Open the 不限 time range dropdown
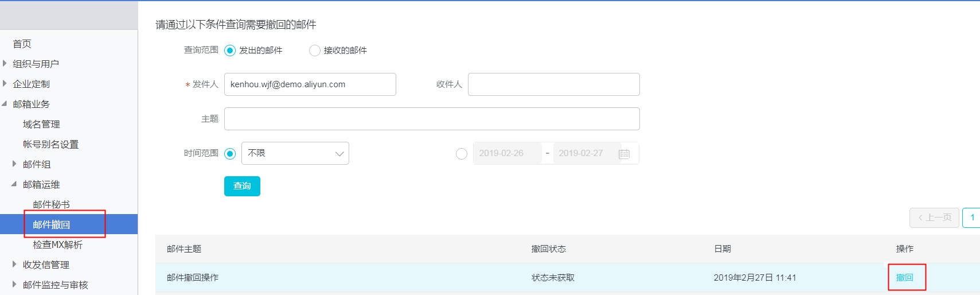The width and height of the screenshot is (980, 295). pyautogui.click(x=295, y=153)
